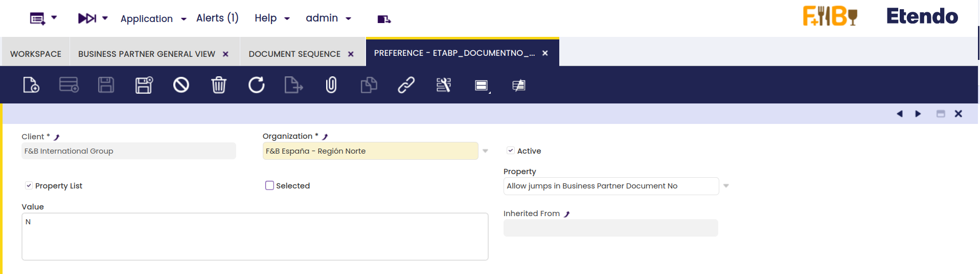Click the New Record toolbar icon
Image resolution: width=980 pixels, height=274 pixels.
(31, 85)
